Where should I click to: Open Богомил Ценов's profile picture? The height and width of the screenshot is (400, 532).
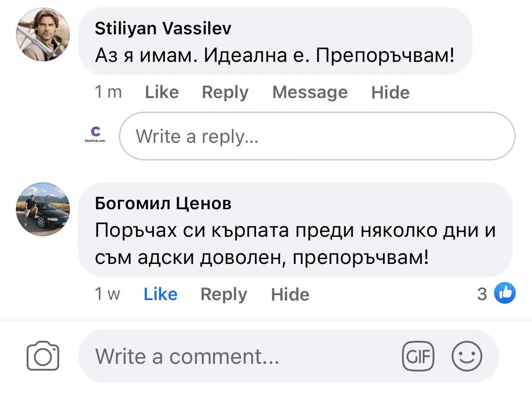tap(42, 209)
